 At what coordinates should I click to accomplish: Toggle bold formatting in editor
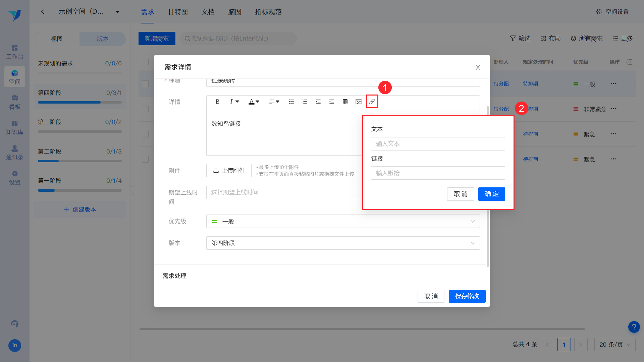(x=217, y=102)
